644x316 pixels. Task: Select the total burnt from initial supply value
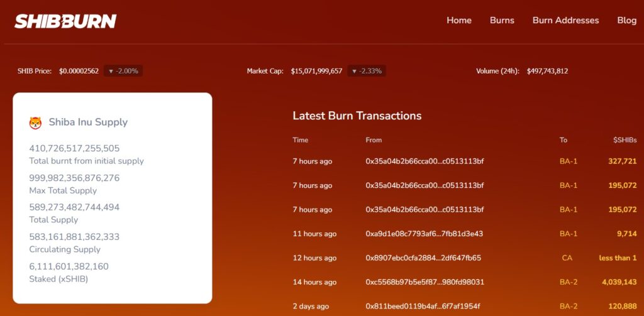[x=74, y=149]
